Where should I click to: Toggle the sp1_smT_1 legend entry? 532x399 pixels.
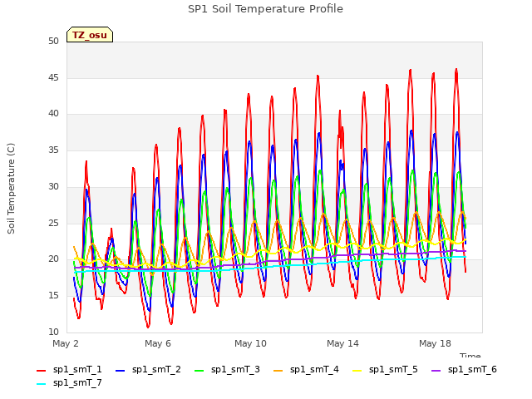[x=69, y=369]
